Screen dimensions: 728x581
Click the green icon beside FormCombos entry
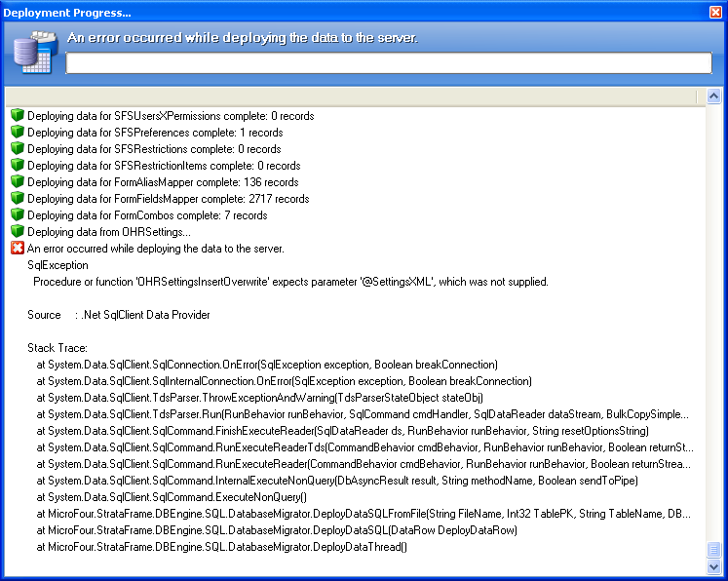point(17,215)
